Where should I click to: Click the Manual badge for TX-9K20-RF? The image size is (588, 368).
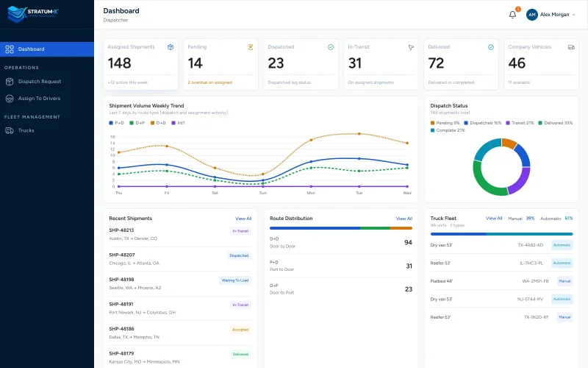(564, 317)
